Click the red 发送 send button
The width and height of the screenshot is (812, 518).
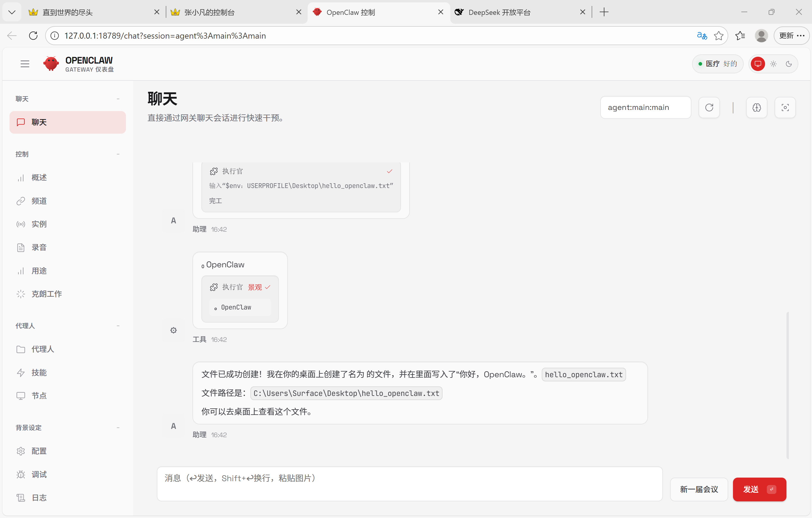point(759,489)
